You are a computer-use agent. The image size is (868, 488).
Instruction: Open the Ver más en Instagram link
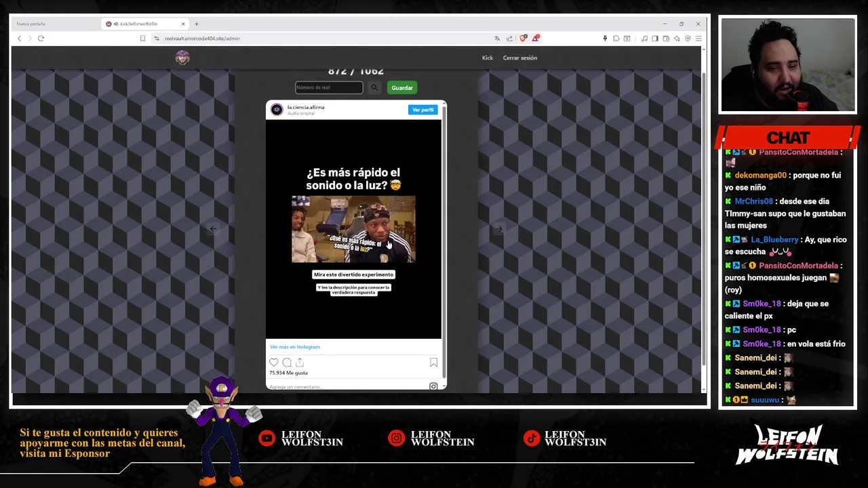pyautogui.click(x=295, y=347)
